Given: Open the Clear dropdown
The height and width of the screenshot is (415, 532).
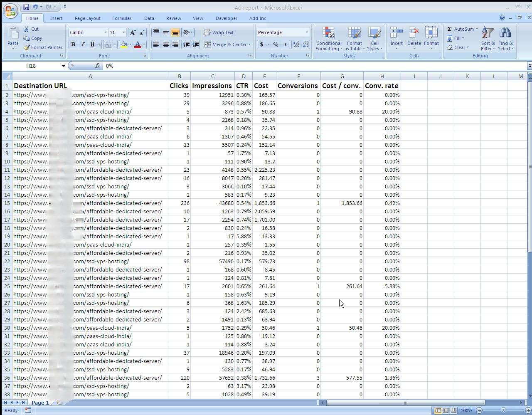Looking at the screenshot, I should click(x=458, y=47).
